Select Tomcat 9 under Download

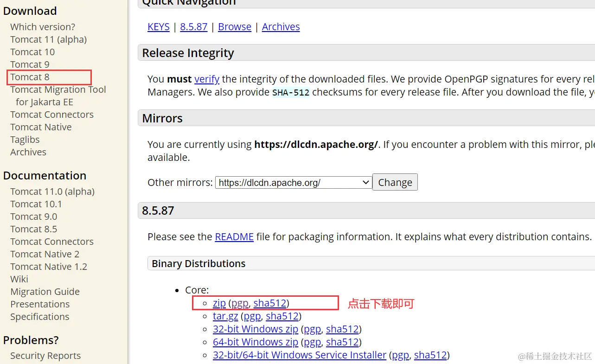(x=30, y=64)
